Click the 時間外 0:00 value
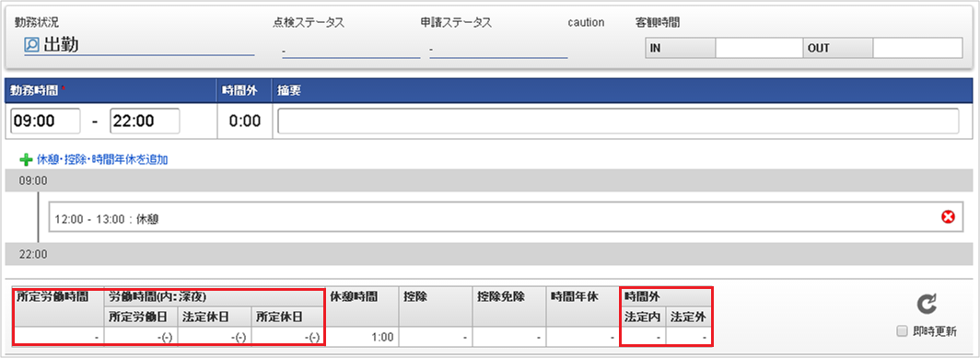 click(244, 121)
